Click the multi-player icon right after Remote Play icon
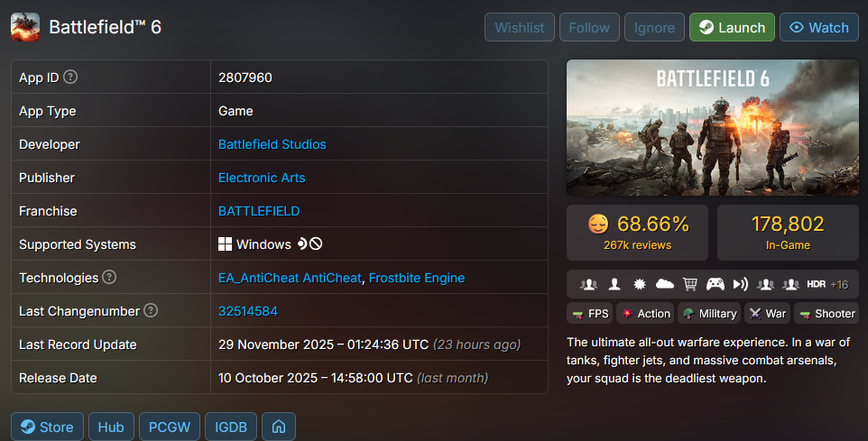Image resolution: width=868 pixels, height=441 pixels. pos(765,284)
